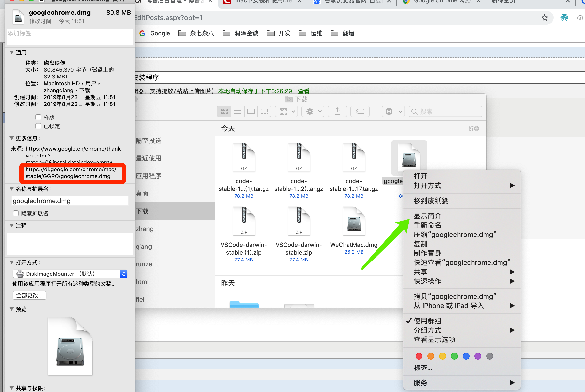Open the Finder share button

click(337, 111)
